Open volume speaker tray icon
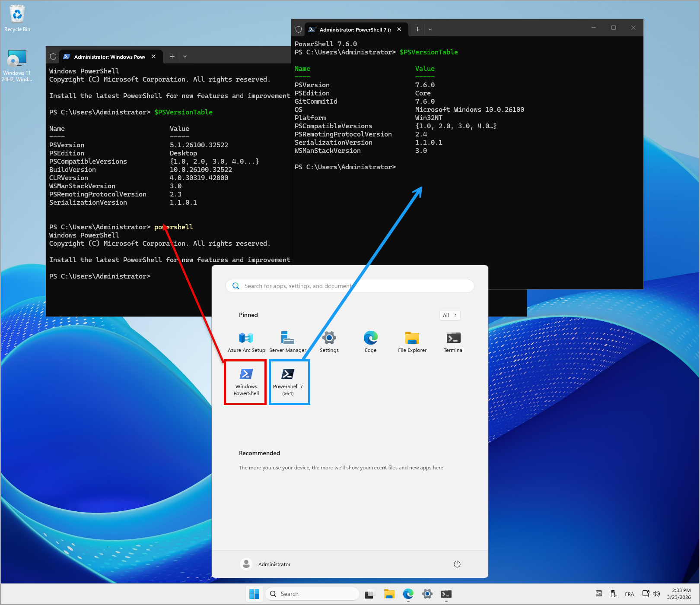Screen dimensions: 700x605 [656, 594]
